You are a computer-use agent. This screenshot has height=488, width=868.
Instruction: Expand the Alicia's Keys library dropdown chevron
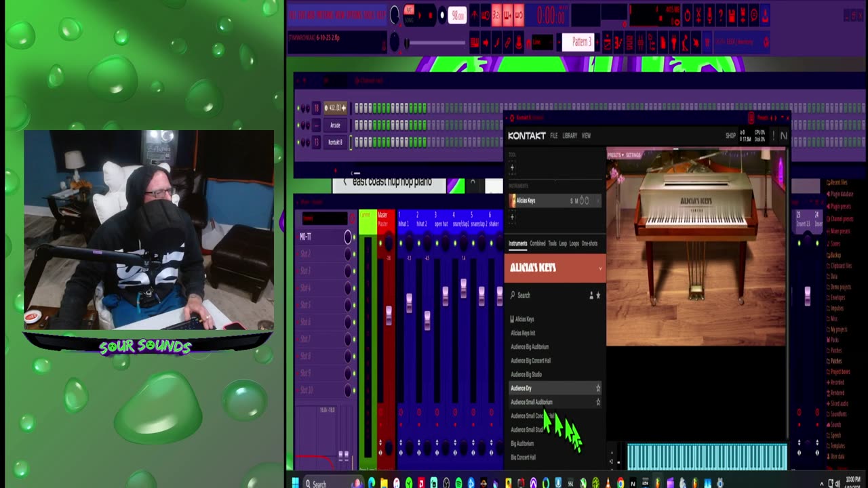(599, 268)
